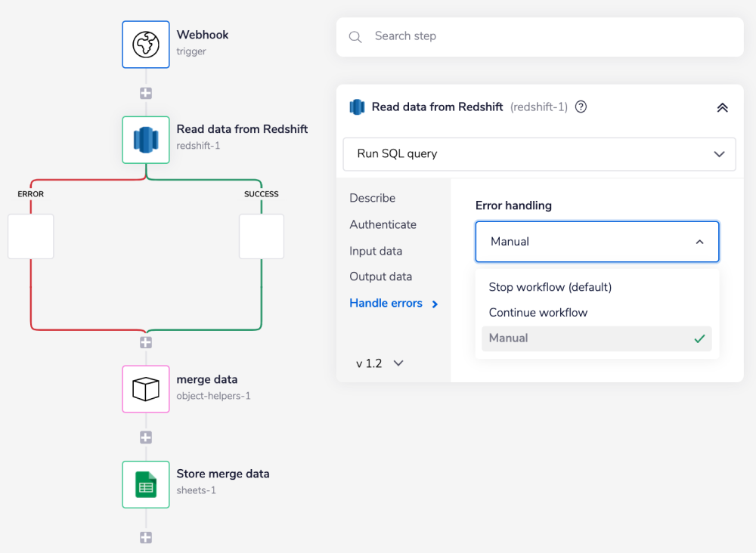Image resolution: width=756 pixels, height=553 pixels.
Task: Switch to the Describe tab
Action: [372, 198]
